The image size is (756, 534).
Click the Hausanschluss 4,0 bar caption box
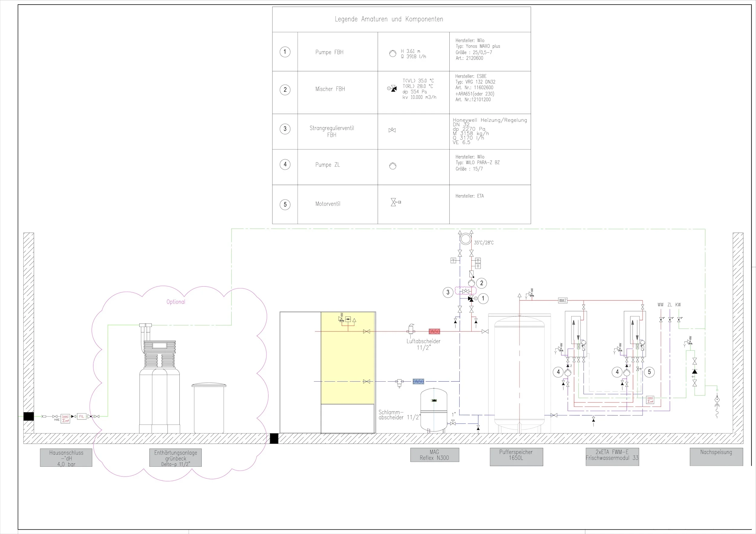point(66,457)
